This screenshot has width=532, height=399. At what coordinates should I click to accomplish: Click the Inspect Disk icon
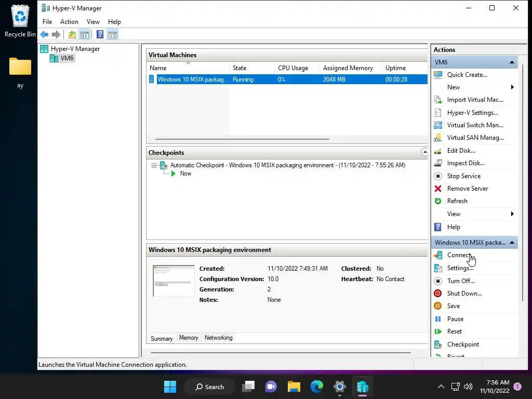coord(438,163)
